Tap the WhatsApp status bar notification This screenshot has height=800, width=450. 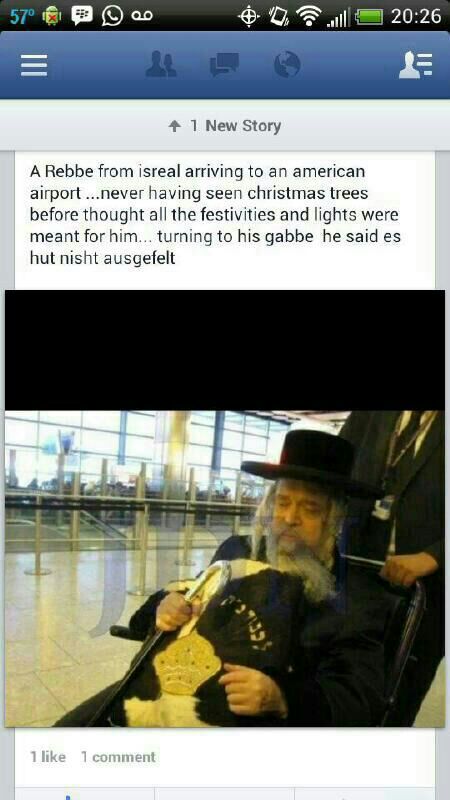(x=112, y=15)
